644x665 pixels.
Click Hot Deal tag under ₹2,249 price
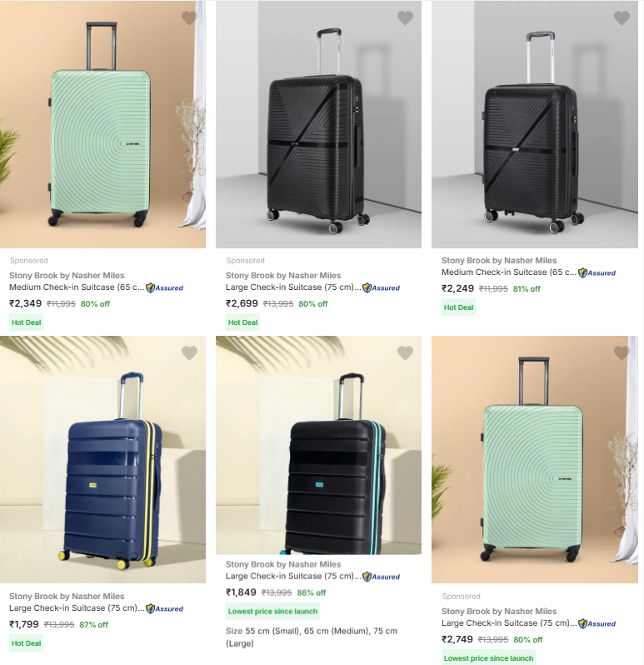click(458, 307)
